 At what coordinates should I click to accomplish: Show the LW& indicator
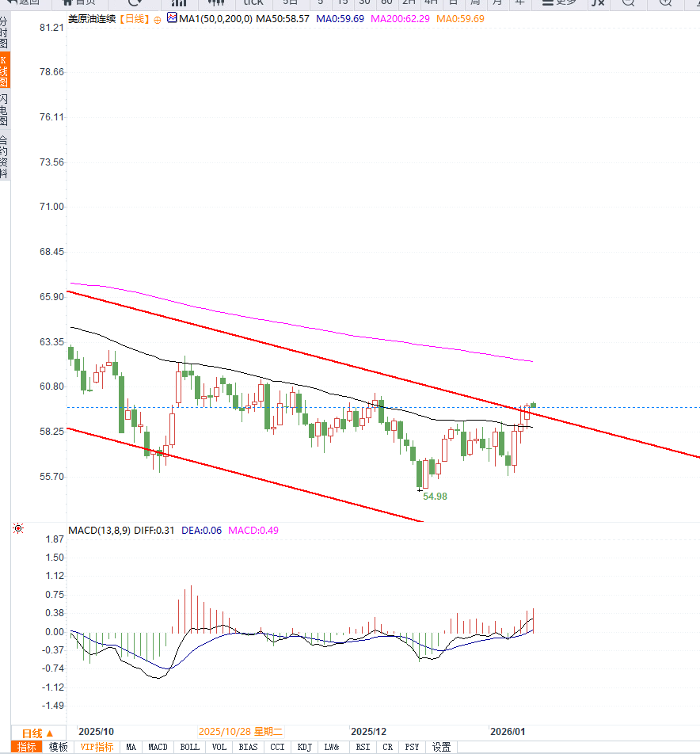[x=332, y=747]
